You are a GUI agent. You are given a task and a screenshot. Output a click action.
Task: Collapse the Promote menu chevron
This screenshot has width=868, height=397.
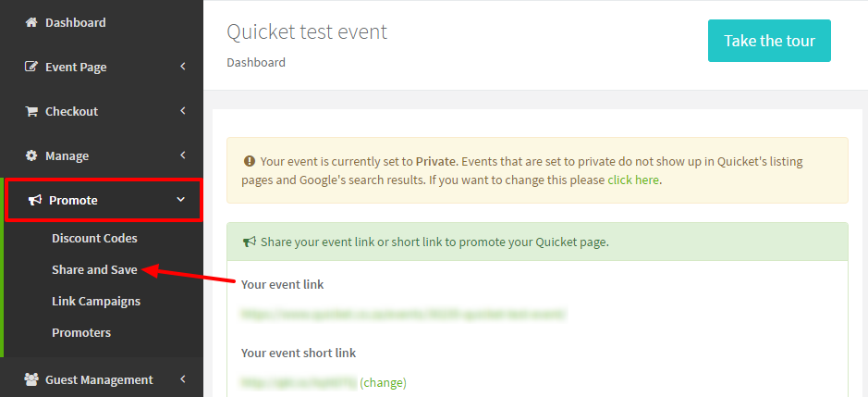180,200
